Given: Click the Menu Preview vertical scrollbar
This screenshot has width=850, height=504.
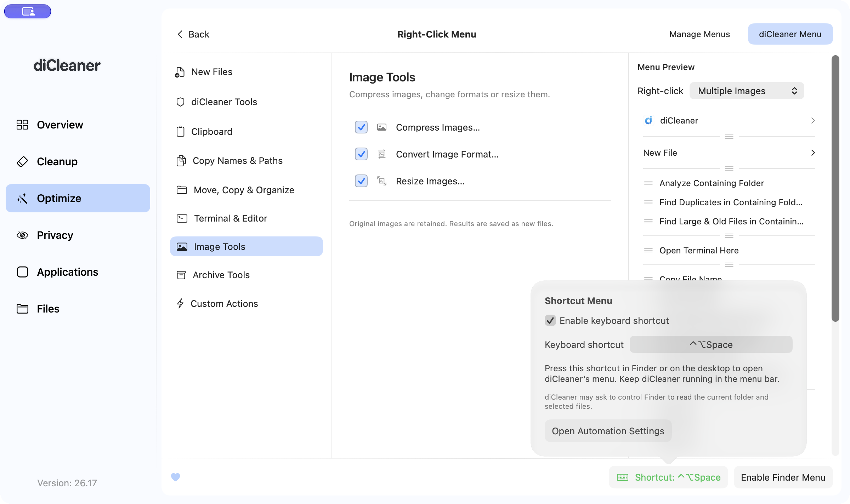Looking at the screenshot, I should (835, 188).
